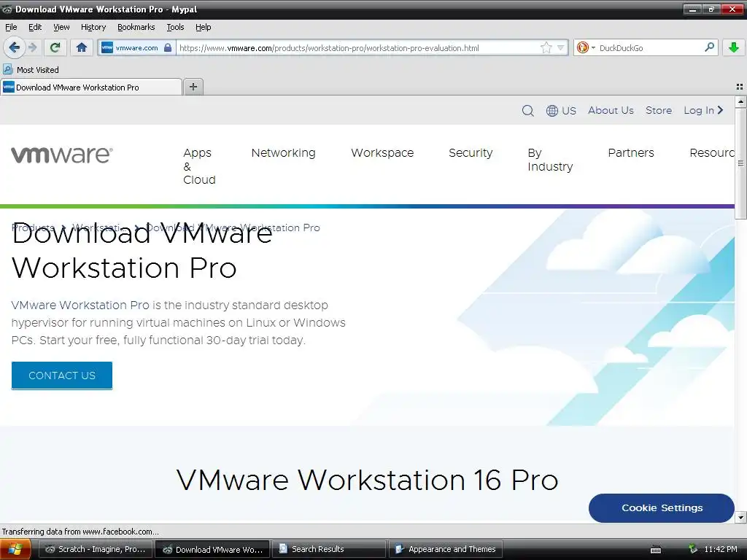Open downloads with the green arrow icon
747x560 pixels.
pyautogui.click(x=734, y=47)
